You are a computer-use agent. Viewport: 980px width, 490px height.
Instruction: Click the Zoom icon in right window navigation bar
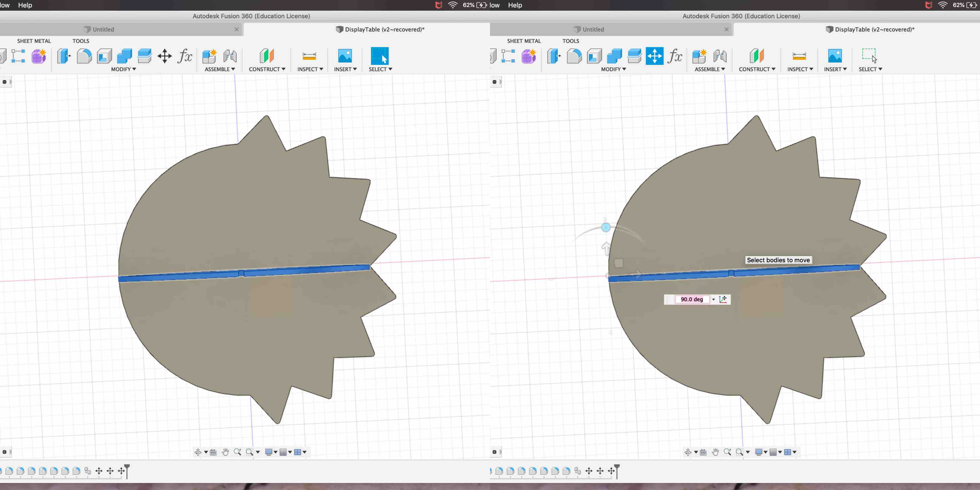pos(727,452)
